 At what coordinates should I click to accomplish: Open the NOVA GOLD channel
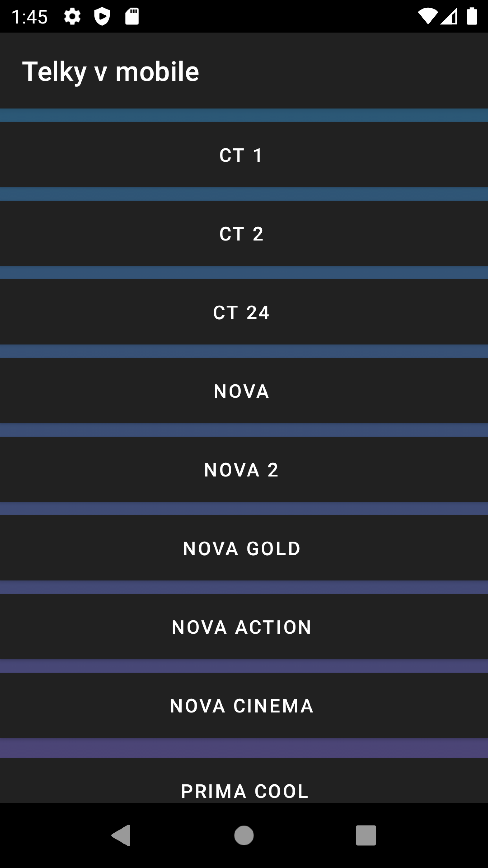coord(244,548)
